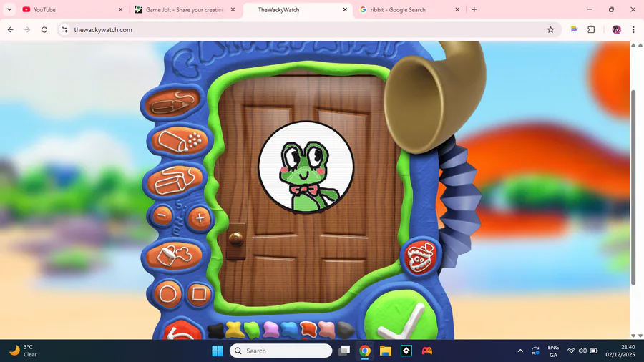Open Wi-Fi network settings in tray

[571, 351]
